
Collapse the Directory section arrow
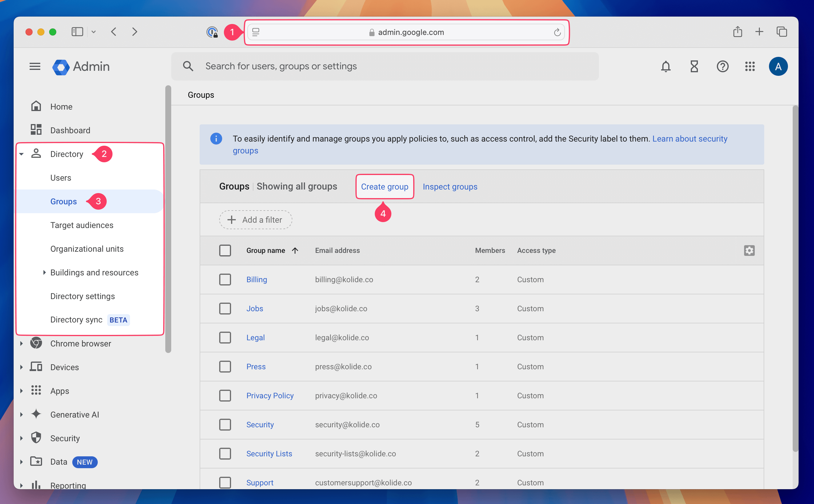point(22,154)
